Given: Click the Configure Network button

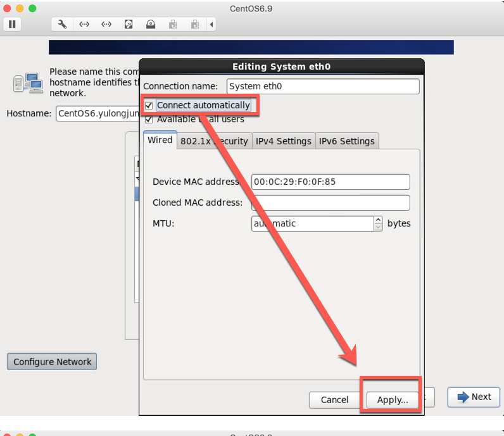Looking at the screenshot, I should (x=52, y=362).
